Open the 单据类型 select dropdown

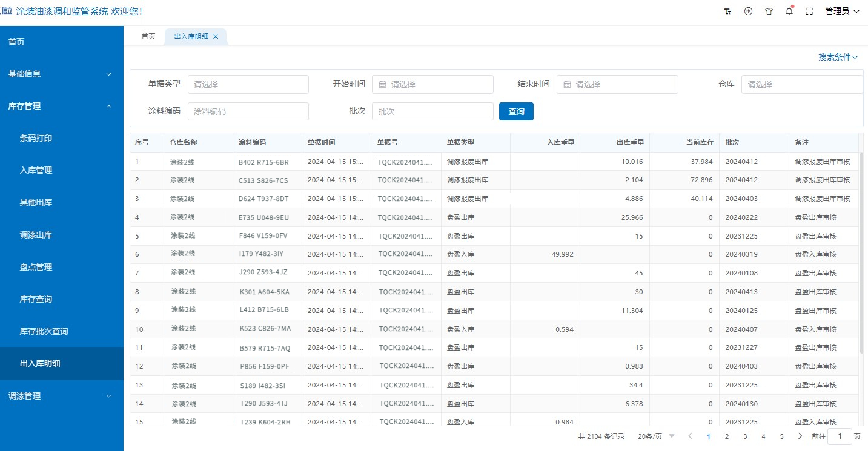[x=248, y=84]
